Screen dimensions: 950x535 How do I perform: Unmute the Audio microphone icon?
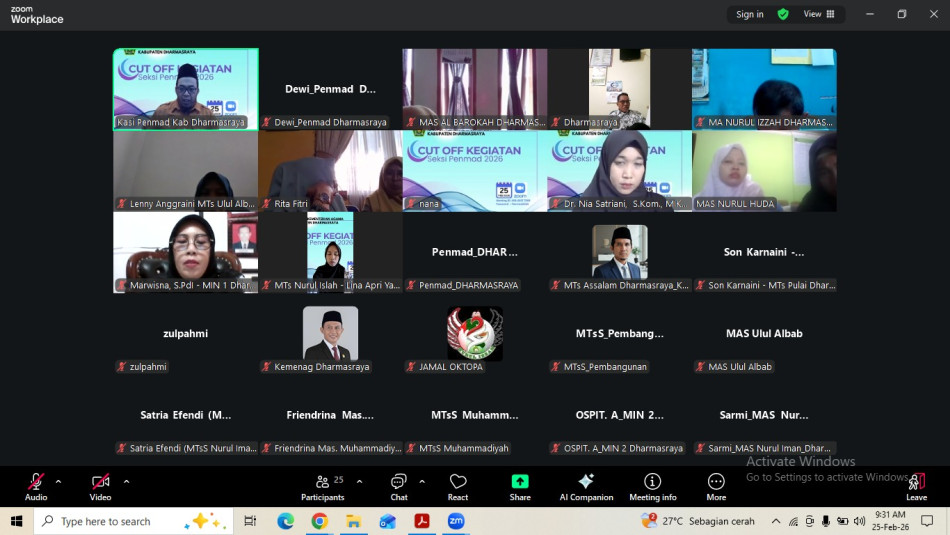click(36, 482)
